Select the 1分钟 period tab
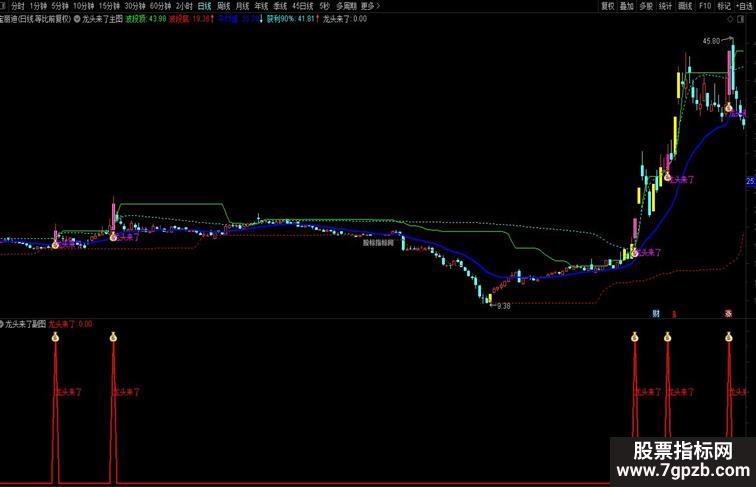The width and height of the screenshot is (756, 487). click(x=38, y=6)
